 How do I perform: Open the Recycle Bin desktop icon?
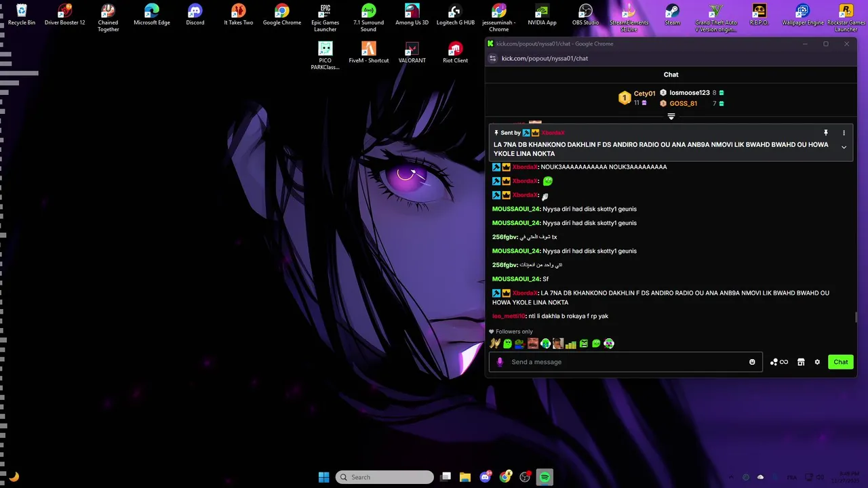pyautogui.click(x=22, y=15)
